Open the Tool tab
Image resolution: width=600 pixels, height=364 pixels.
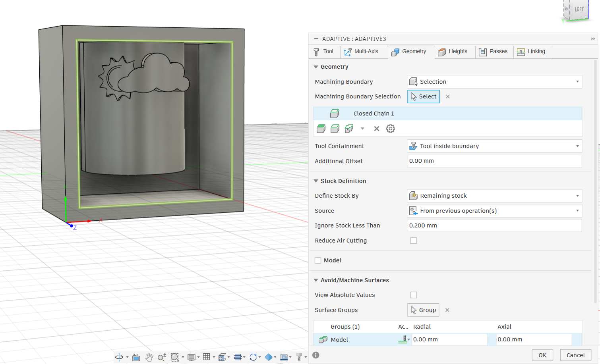click(x=323, y=52)
